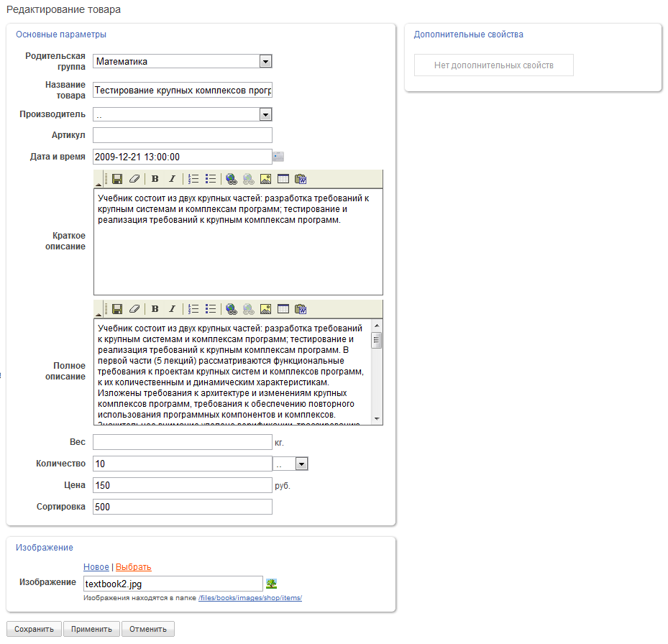Insert table in short description editor
668x644 pixels.
pyautogui.click(x=283, y=179)
